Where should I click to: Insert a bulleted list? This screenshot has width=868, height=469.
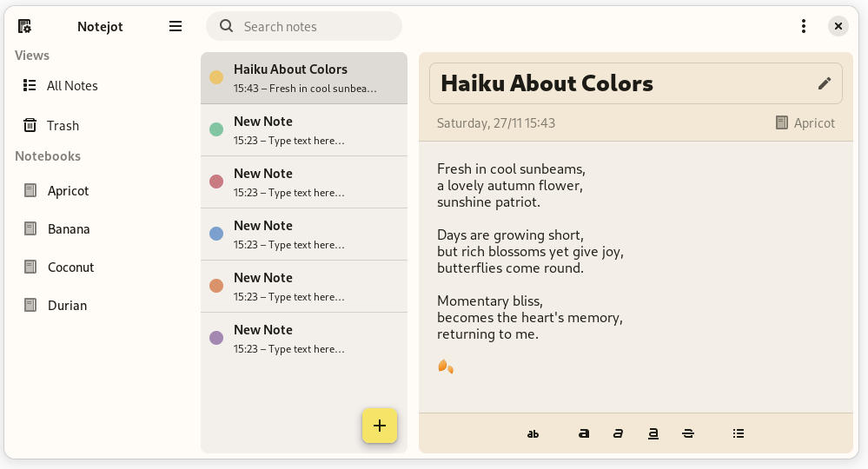739,433
